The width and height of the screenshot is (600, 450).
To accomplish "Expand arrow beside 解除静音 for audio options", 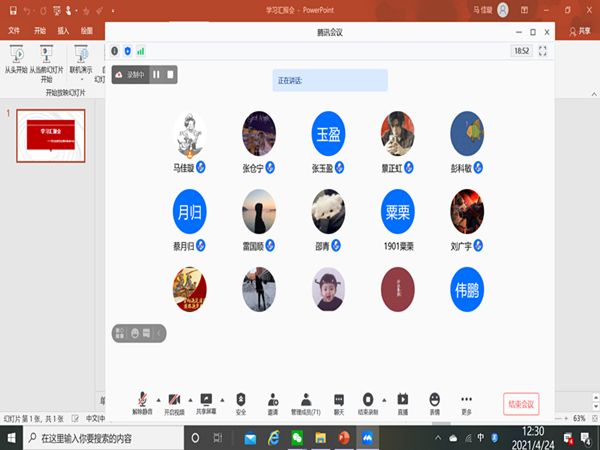I will coord(157,398).
